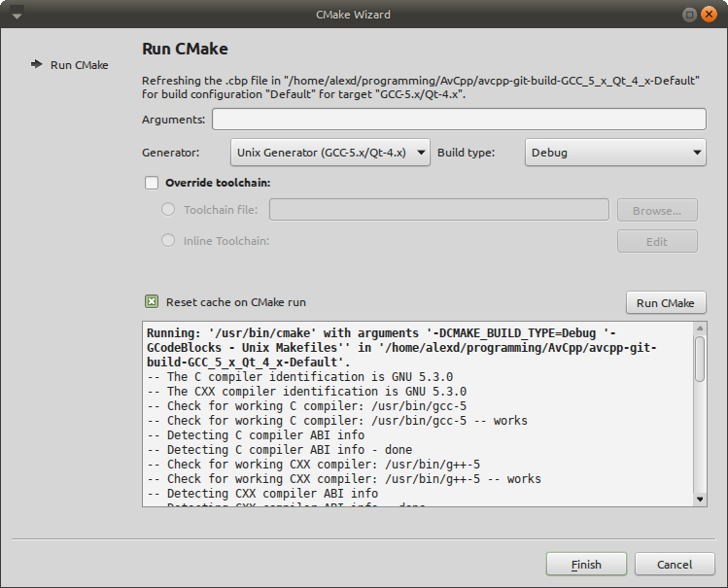Click the Edit toolchain button
The image size is (728, 588).
[657, 241]
